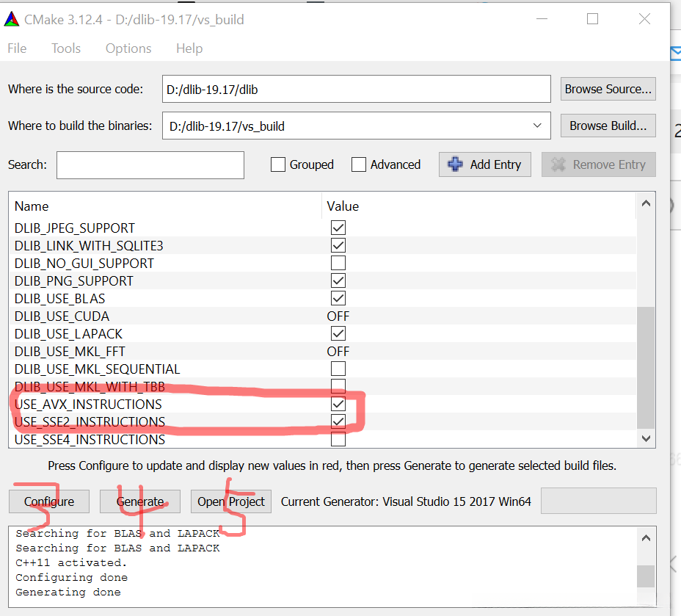Viewport: 681px width, 616px height.
Task: Select the DLIB_USE_CUDA row name
Action: (x=62, y=316)
